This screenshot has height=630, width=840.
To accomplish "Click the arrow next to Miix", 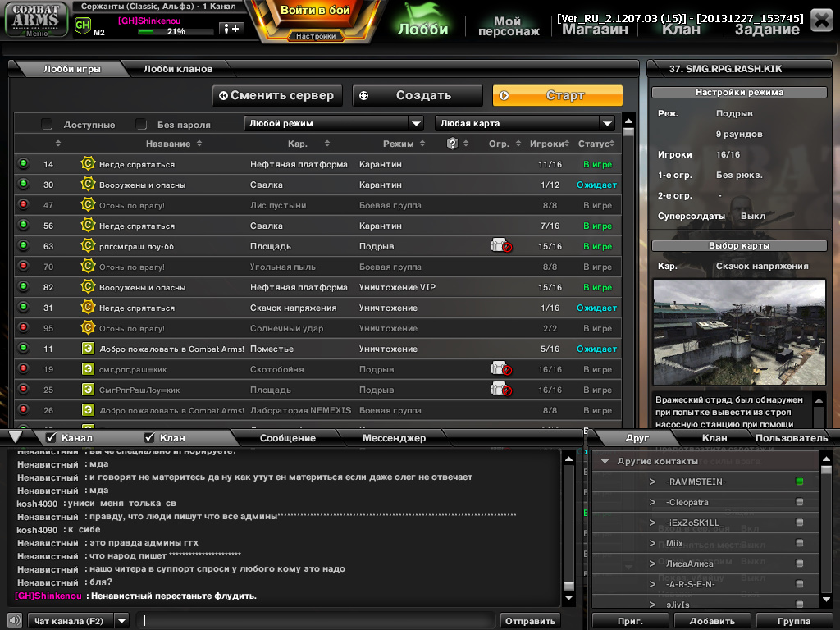I will [652, 543].
